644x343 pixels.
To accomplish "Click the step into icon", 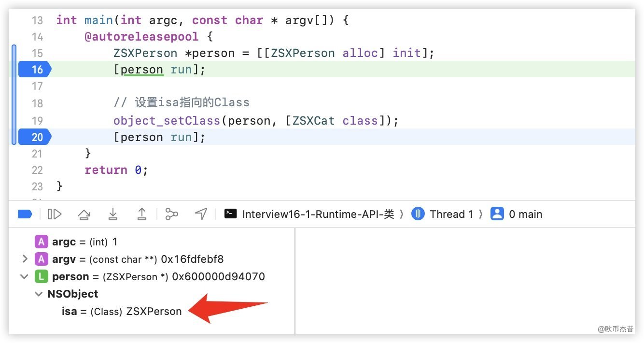I will point(113,214).
